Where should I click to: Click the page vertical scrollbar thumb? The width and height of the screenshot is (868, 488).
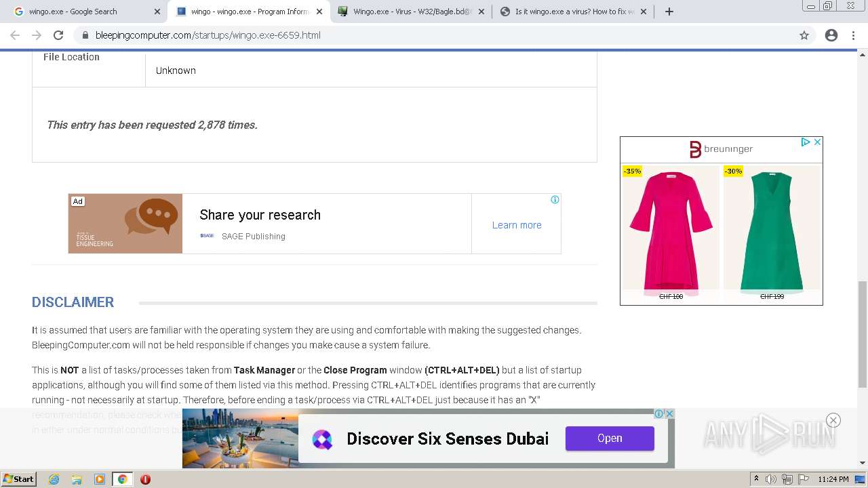click(863, 333)
